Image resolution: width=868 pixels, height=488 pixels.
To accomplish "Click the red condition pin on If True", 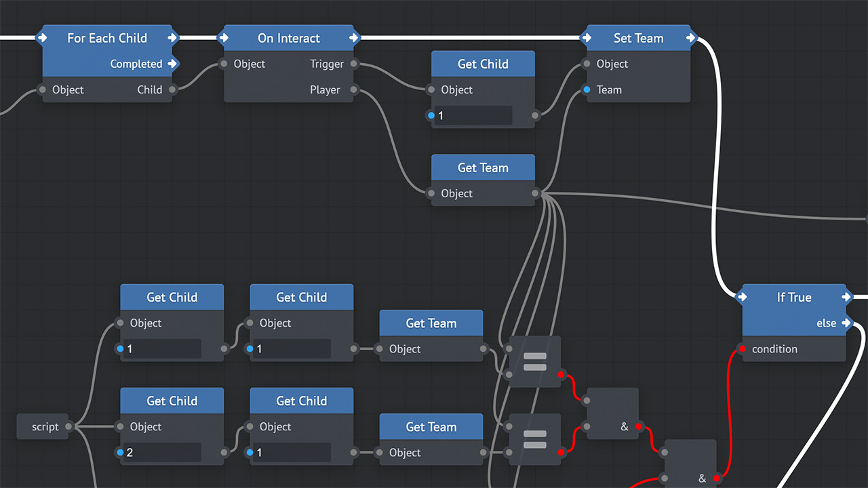I will pyautogui.click(x=742, y=349).
